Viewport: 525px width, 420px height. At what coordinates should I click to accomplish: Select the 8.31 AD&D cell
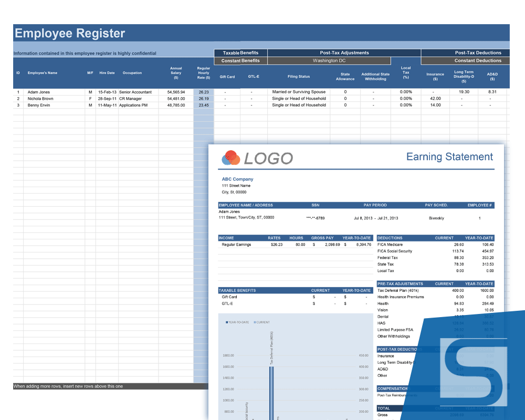click(492, 92)
